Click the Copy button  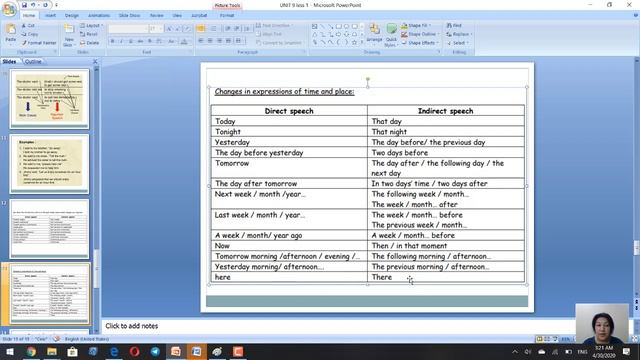tap(30, 34)
